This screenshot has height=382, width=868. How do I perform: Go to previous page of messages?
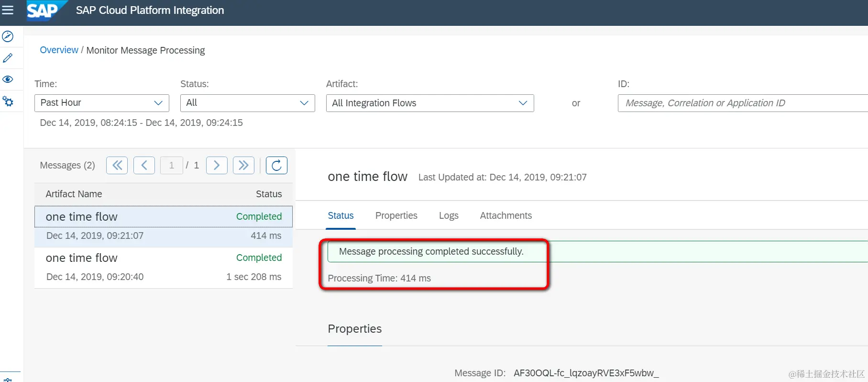[144, 165]
